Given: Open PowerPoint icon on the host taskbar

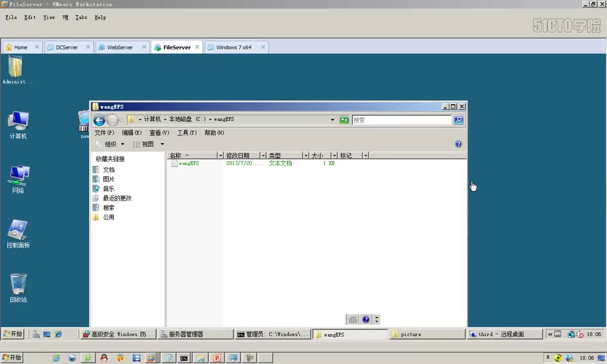Looking at the screenshot, I should (216, 358).
